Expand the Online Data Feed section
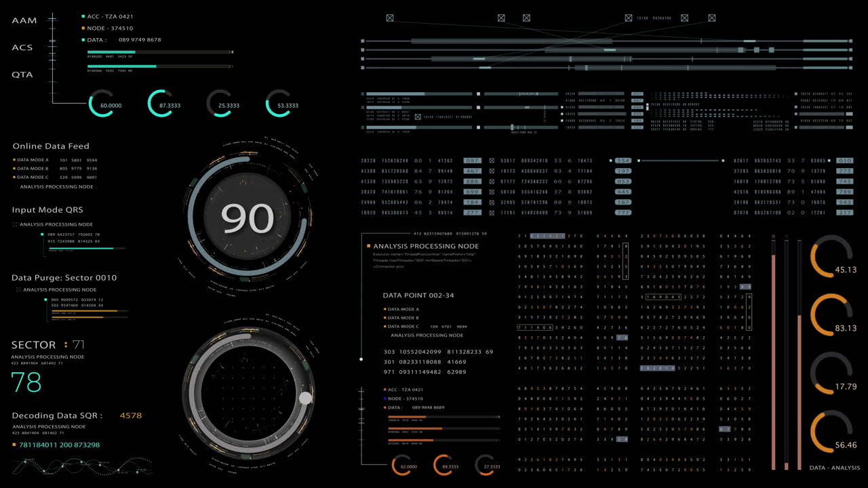The width and height of the screenshot is (868, 488). (x=51, y=146)
